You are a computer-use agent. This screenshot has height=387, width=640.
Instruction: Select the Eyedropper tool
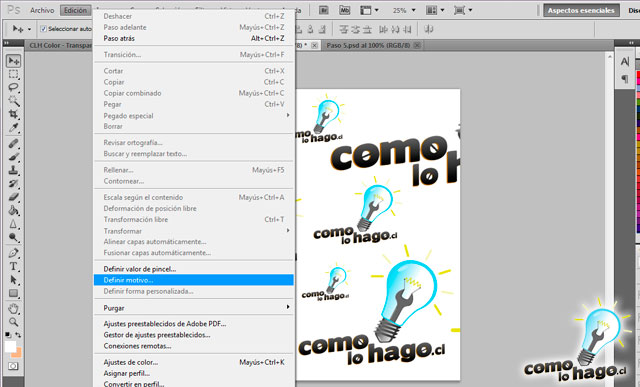(13, 127)
